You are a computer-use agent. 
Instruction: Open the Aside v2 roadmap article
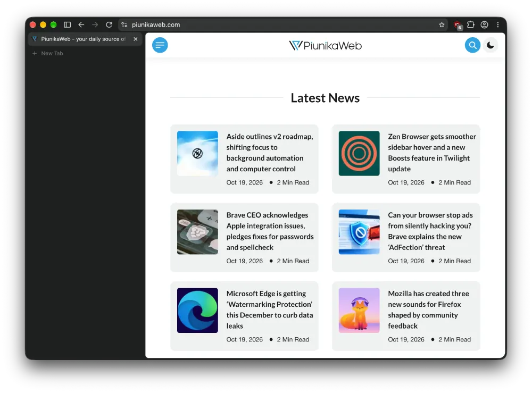pos(270,153)
